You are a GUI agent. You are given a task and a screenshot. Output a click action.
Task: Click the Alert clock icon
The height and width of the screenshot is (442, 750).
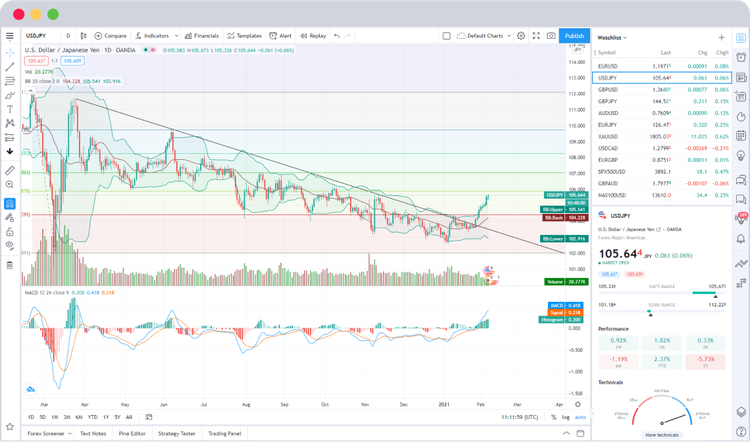280,35
